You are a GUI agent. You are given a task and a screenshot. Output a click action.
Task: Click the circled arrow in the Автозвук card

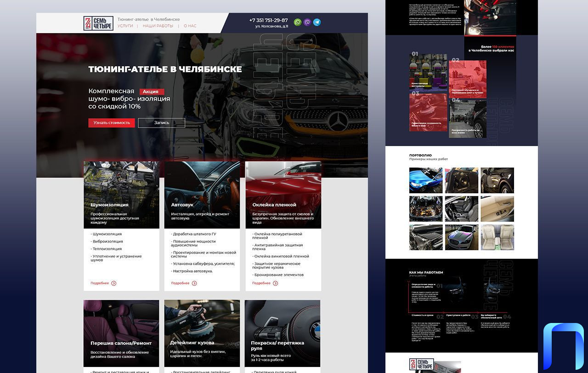(194, 283)
